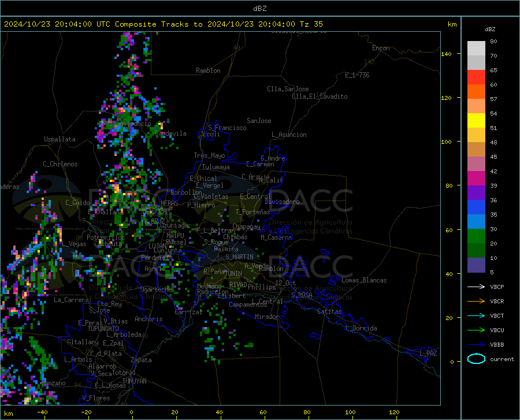Click the cyan VBCT arrow in the legend
Viewport: 520px width, 420px height.
point(476,315)
